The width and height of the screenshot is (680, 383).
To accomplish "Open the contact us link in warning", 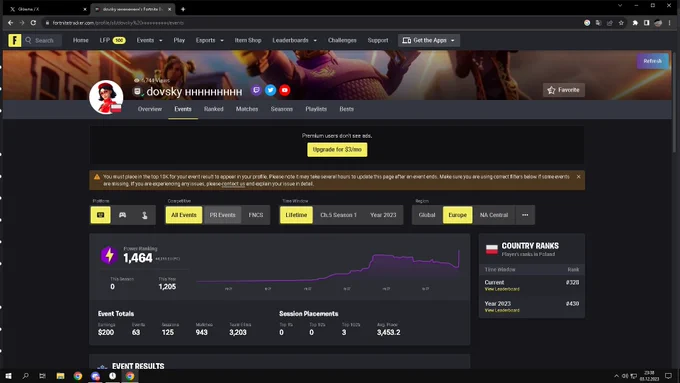I will coord(233,184).
